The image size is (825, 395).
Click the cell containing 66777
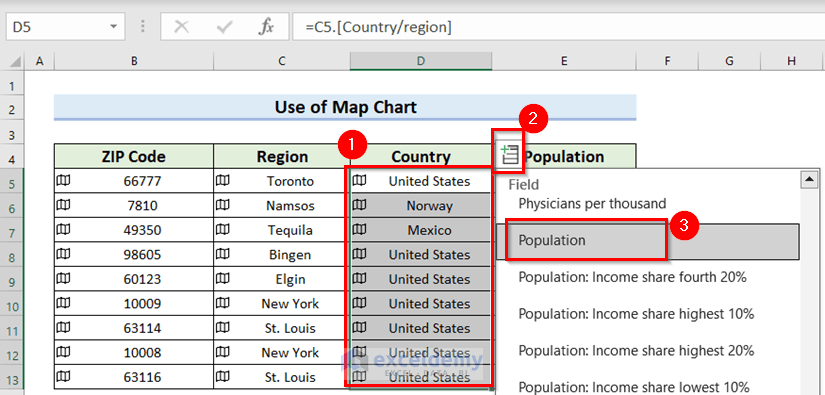134,181
